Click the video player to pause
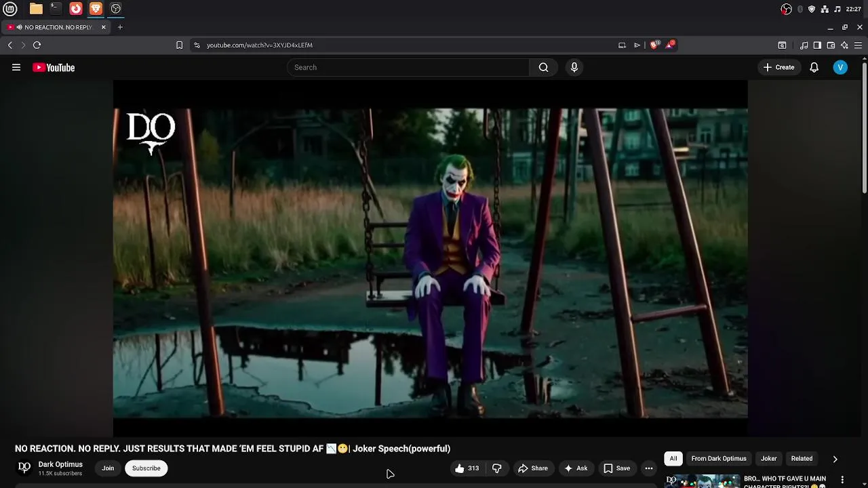 coord(430,258)
